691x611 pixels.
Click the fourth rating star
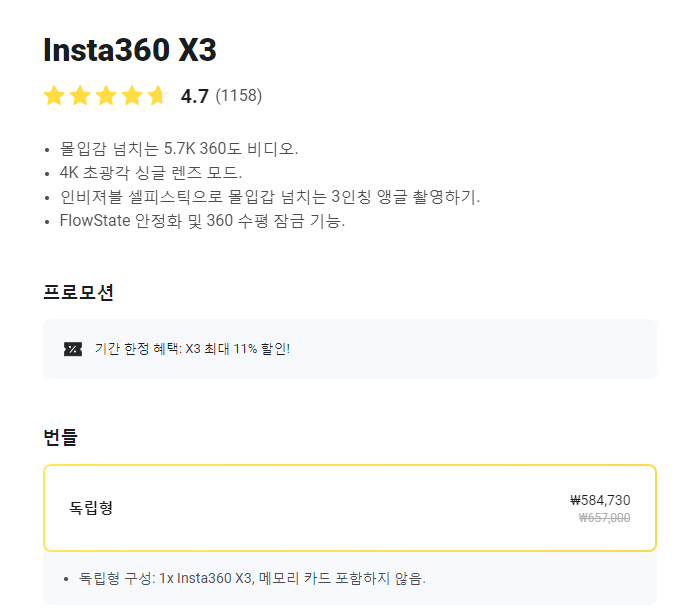pyautogui.click(x=132, y=96)
